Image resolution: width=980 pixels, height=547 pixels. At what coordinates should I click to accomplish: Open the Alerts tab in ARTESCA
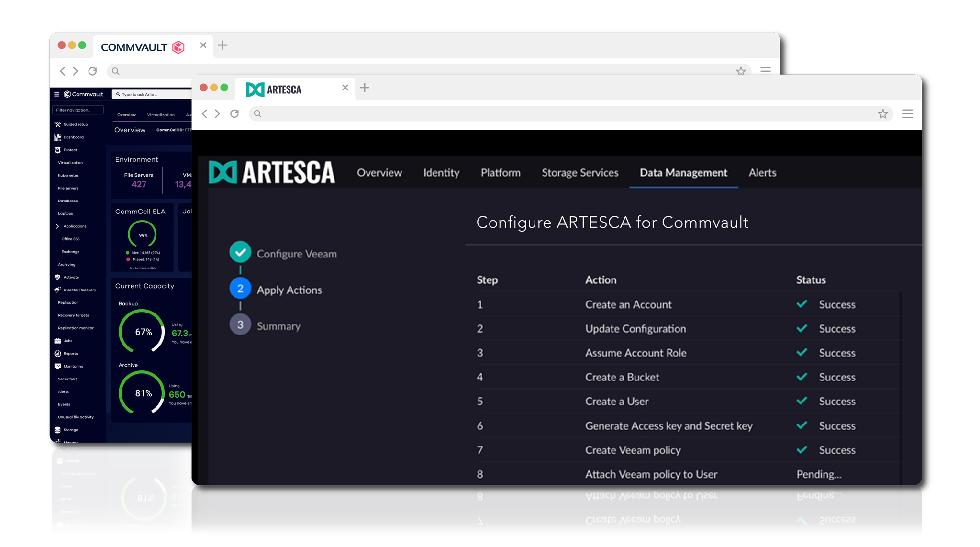coord(762,173)
